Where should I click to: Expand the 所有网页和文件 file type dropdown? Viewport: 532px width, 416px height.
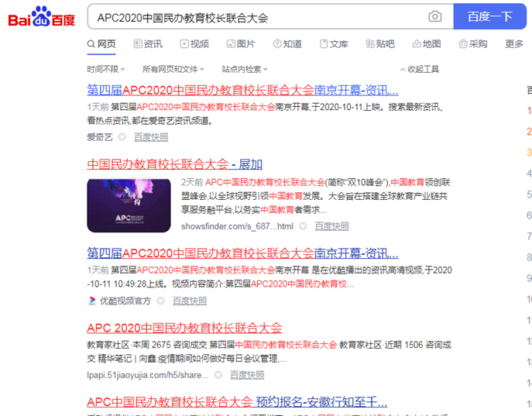click(173, 69)
